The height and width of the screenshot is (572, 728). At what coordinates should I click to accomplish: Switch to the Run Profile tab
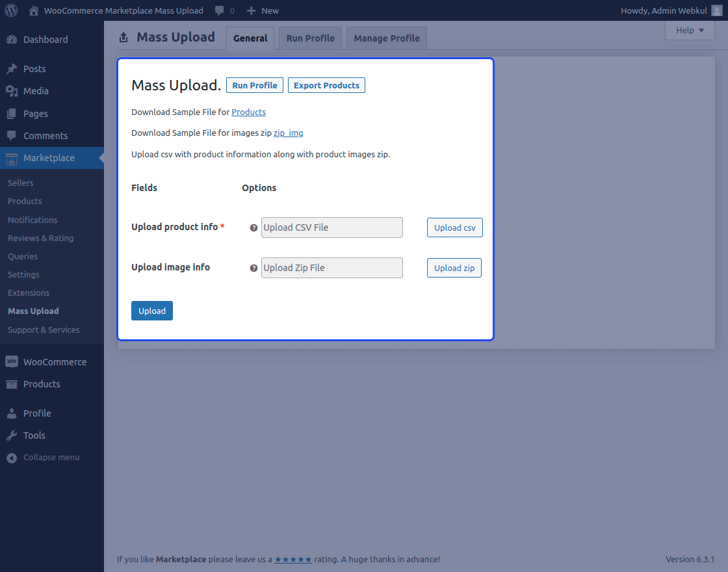coord(309,38)
